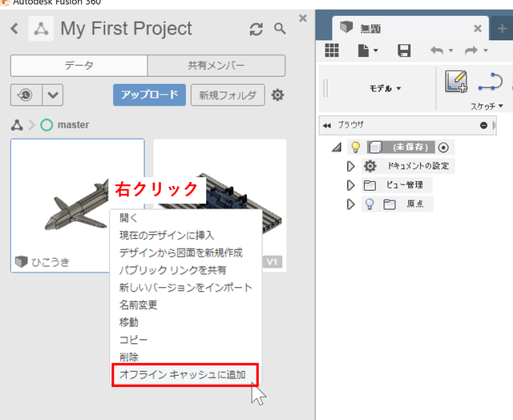Collapse the root (未保存) tree node
The height and width of the screenshot is (420, 513).
point(337,147)
